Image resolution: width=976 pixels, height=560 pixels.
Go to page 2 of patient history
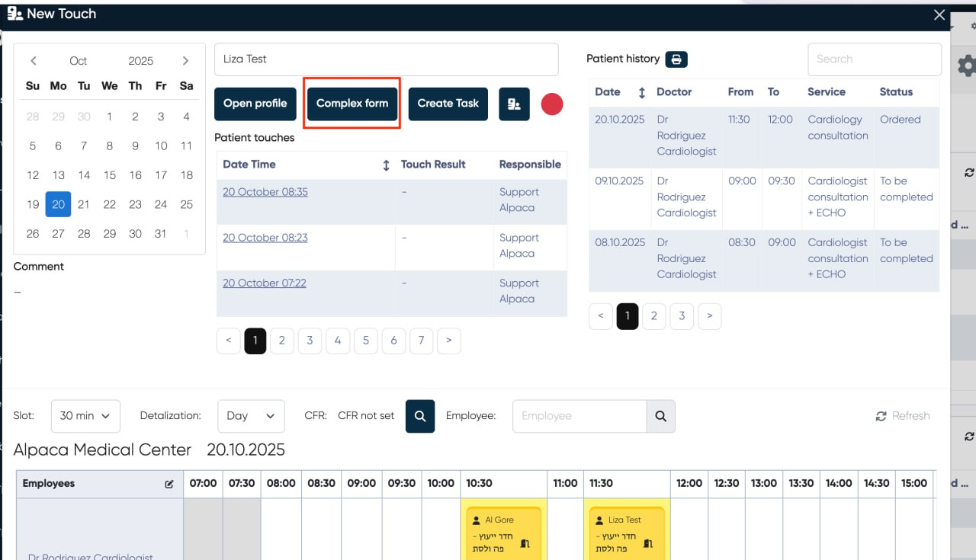653,316
